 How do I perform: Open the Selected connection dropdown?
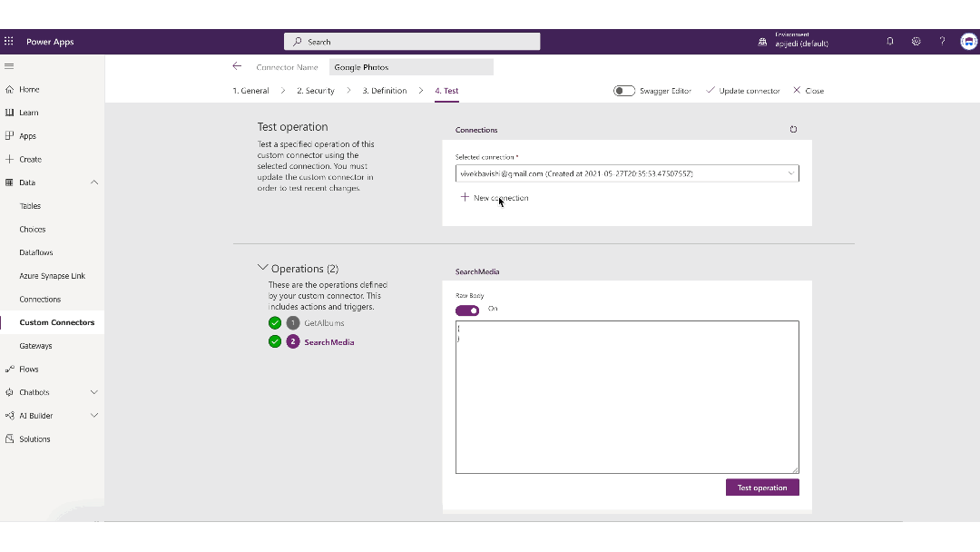click(627, 173)
